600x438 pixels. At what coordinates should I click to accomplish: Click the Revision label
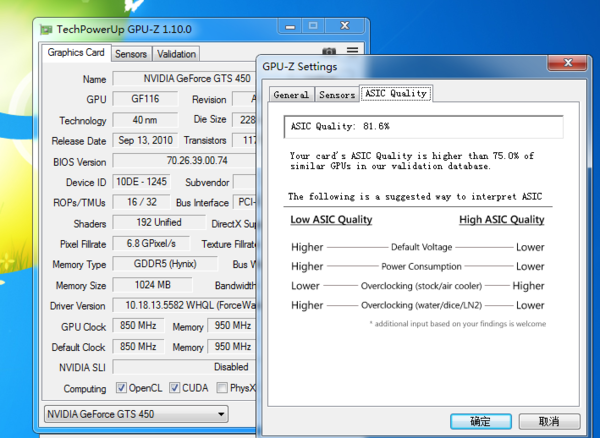coord(209,100)
